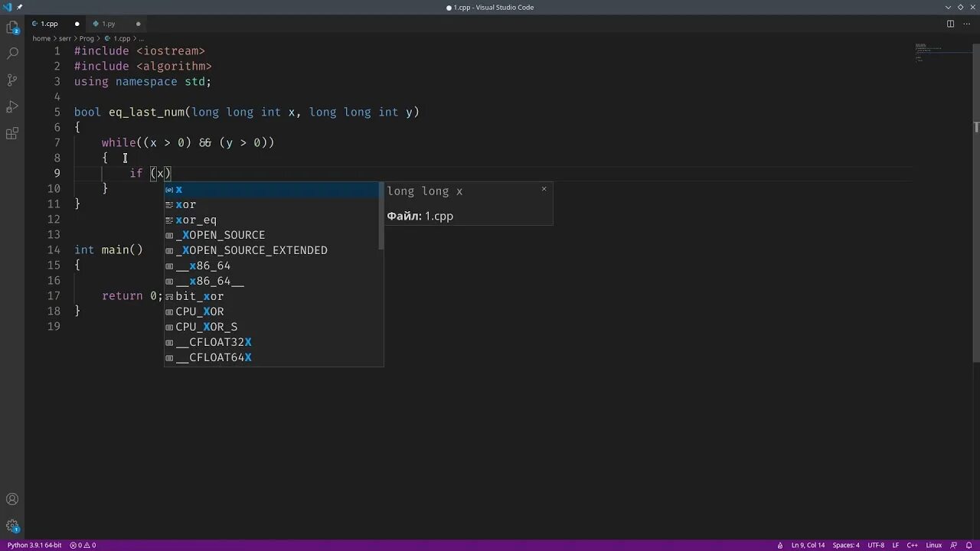
Task: Select '__CFLOAT64X' suggestion
Action: point(272,357)
